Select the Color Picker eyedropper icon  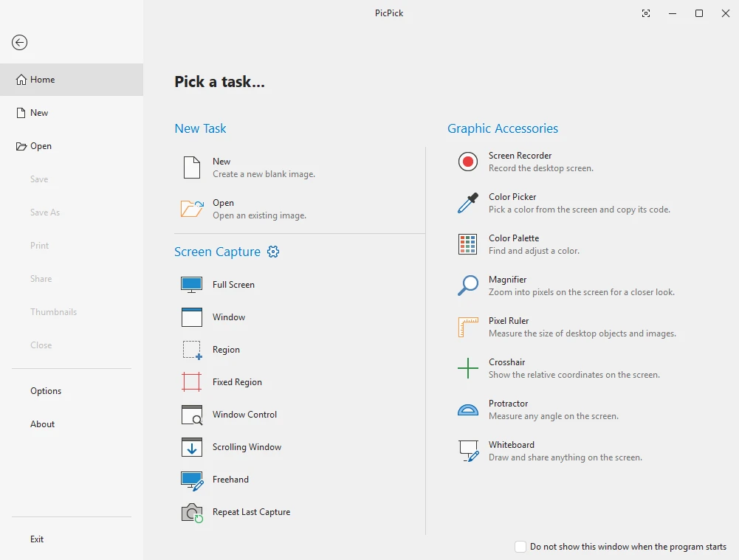[468, 203]
